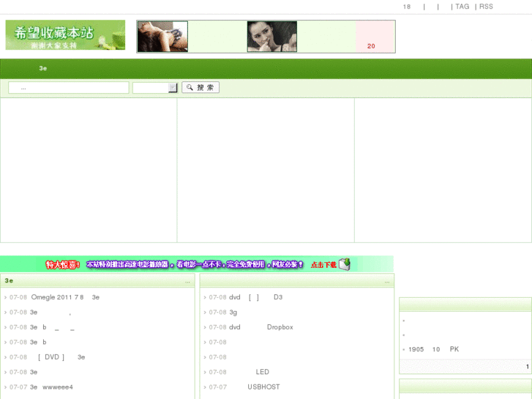Open the TAG link in top bar

(x=462, y=7)
